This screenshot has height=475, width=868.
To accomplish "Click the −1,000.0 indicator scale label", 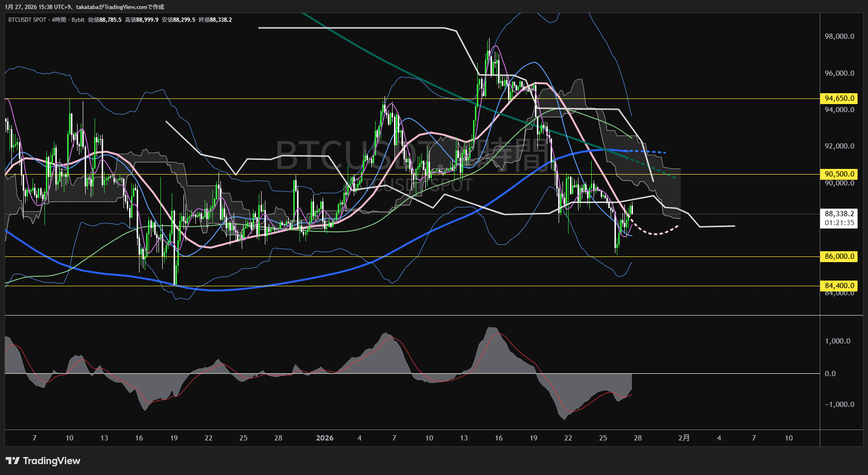I will coord(839,405).
